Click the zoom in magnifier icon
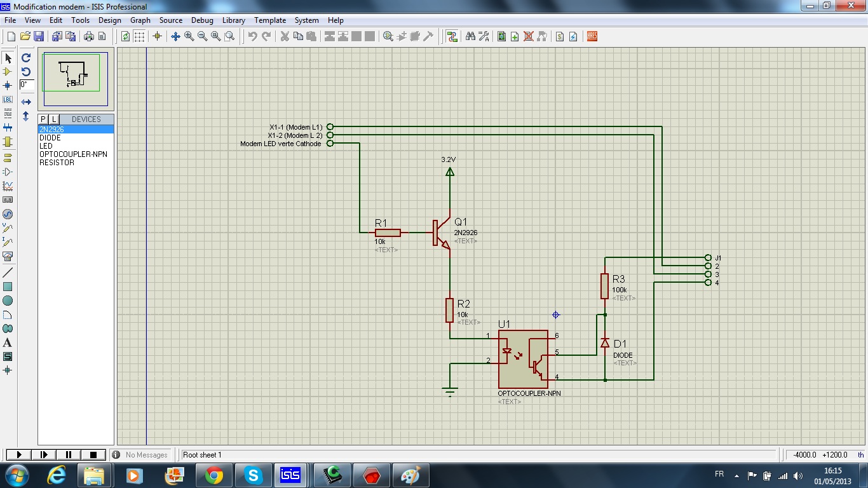Screen dimensions: 868x488 tap(189, 37)
